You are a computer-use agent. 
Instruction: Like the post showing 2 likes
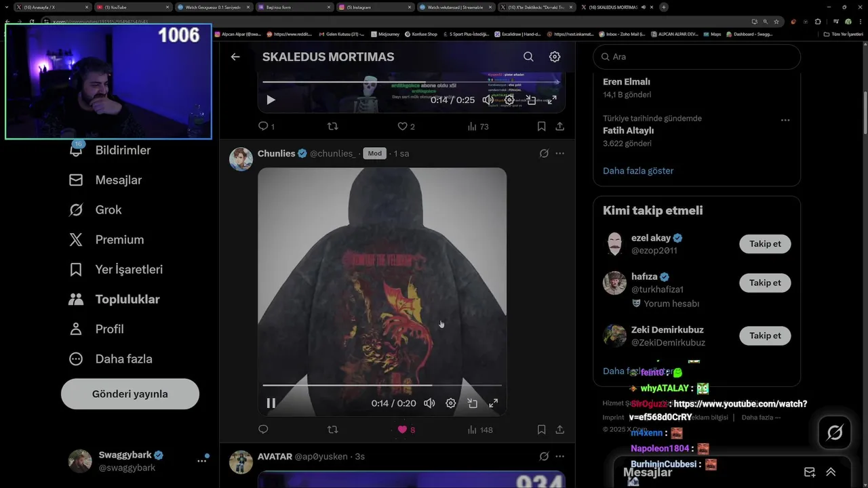[x=406, y=126]
